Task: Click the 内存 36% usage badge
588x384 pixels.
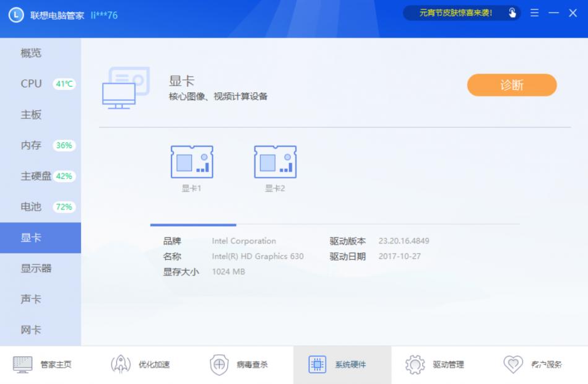Action: click(64, 146)
